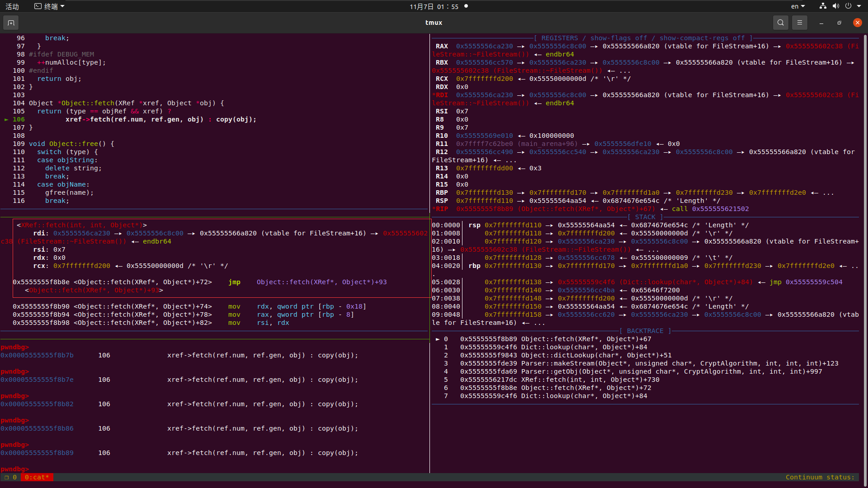Click backtrace frame 4 Parser::getObj
This screenshot has height=488, width=868.
[632, 372]
